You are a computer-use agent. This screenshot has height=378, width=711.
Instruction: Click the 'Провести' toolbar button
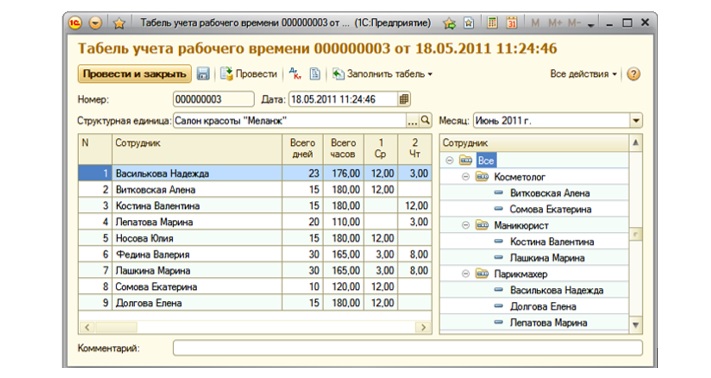click(x=249, y=74)
